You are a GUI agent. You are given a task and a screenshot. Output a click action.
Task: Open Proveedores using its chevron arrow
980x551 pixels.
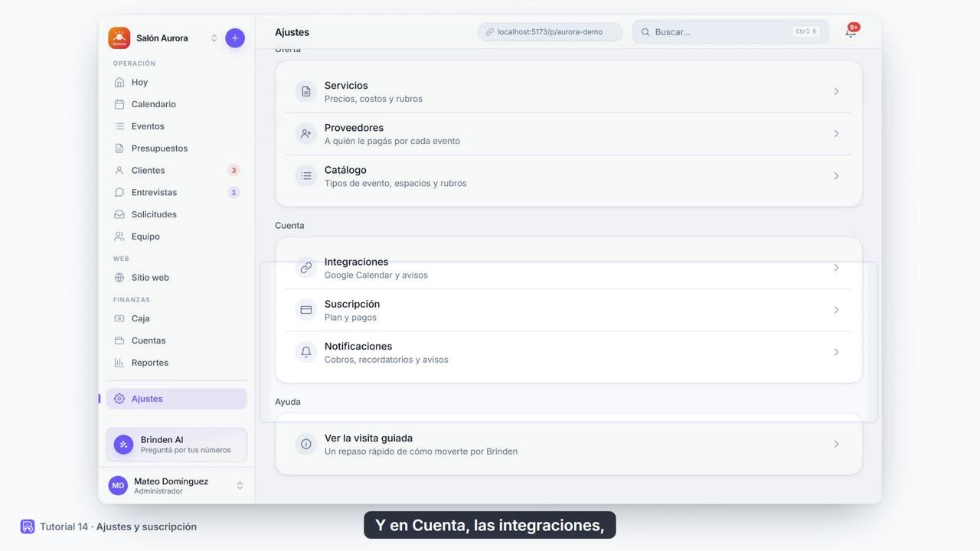(x=836, y=134)
